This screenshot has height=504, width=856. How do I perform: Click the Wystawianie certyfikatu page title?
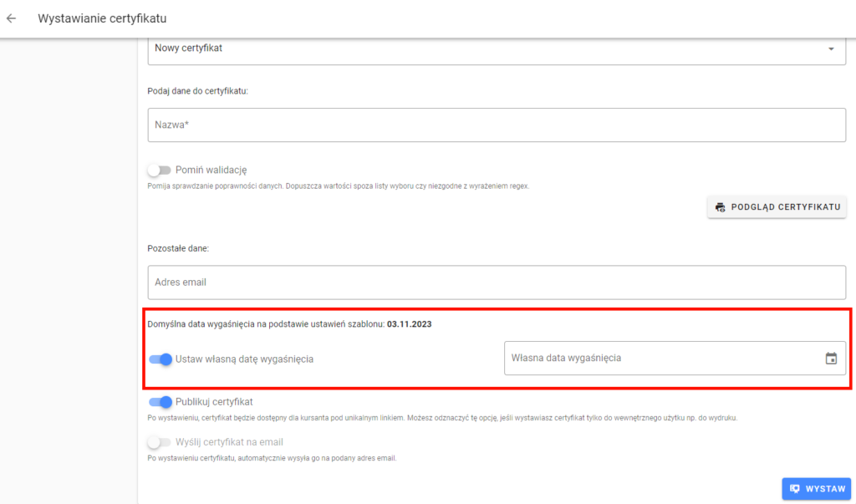[102, 18]
